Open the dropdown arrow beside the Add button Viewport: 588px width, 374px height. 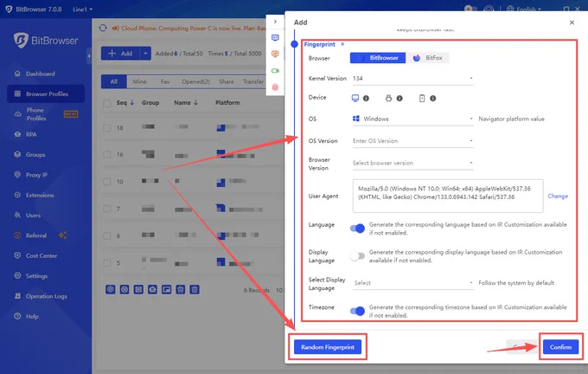[x=145, y=54]
